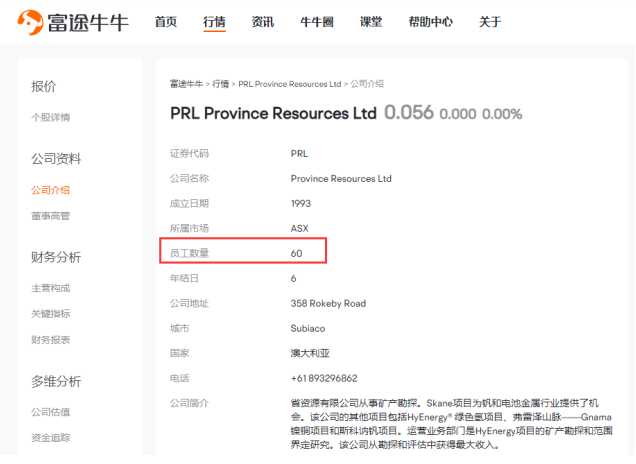Select the 行情 nav tab
The width and height of the screenshot is (636, 464).
pyautogui.click(x=214, y=21)
